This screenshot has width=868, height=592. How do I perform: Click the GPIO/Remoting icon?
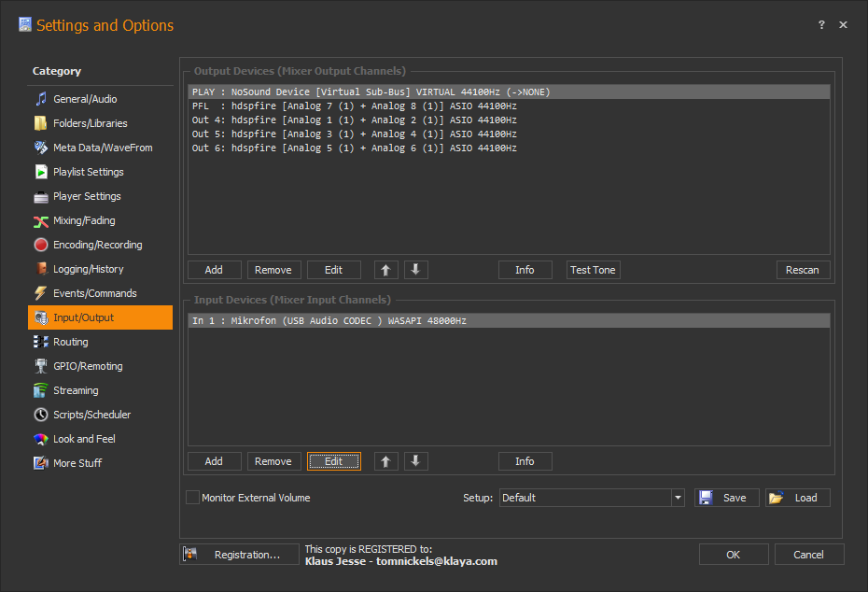pyautogui.click(x=41, y=367)
